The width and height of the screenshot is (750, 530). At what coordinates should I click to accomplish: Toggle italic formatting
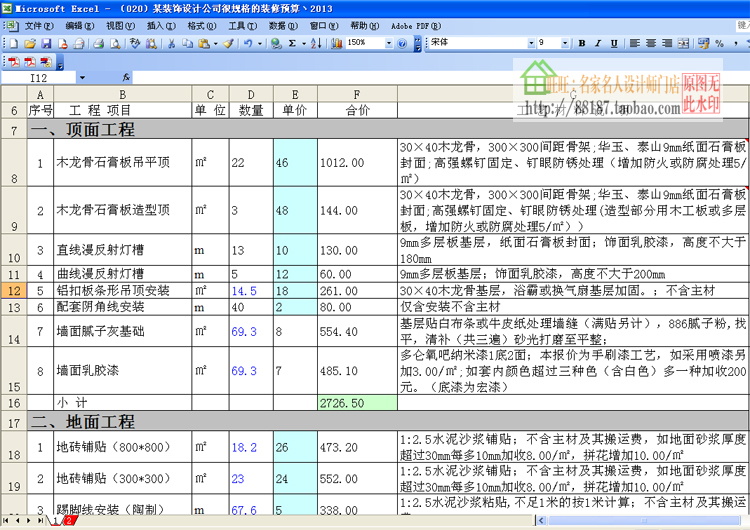(598, 44)
